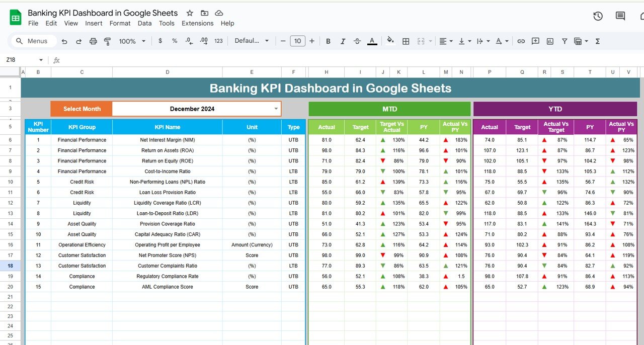Decrease font size minus button

[x=283, y=41]
